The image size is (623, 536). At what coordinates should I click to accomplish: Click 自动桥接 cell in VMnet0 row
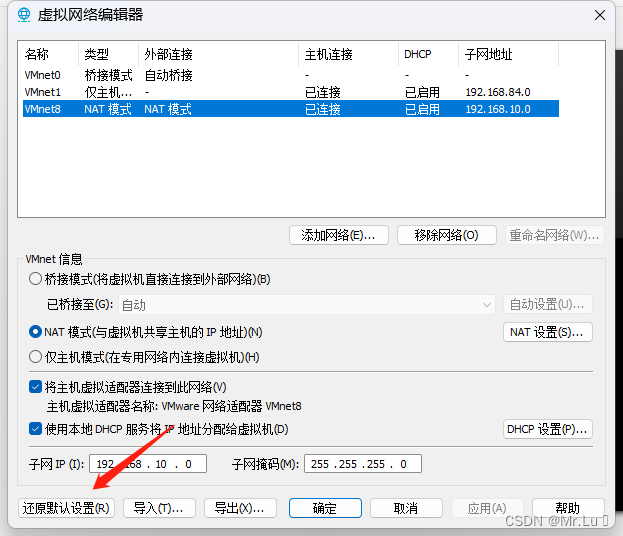pyautogui.click(x=168, y=75)
